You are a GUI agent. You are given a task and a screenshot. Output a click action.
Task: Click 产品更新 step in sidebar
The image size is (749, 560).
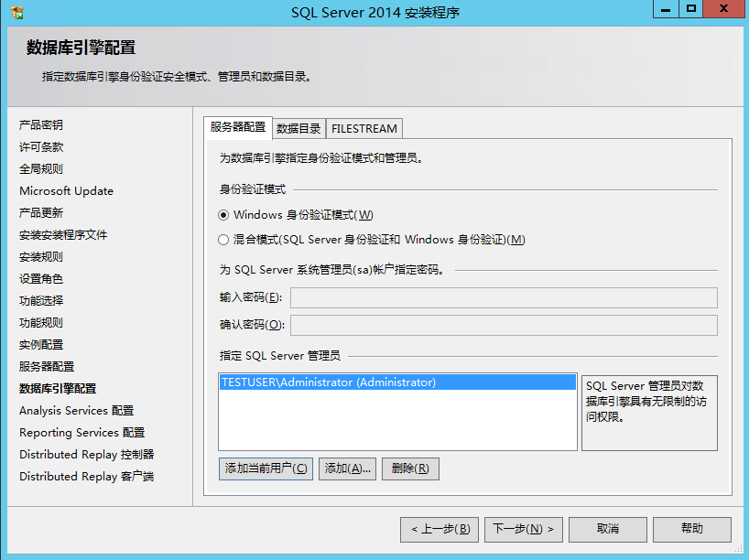(41, 213)
